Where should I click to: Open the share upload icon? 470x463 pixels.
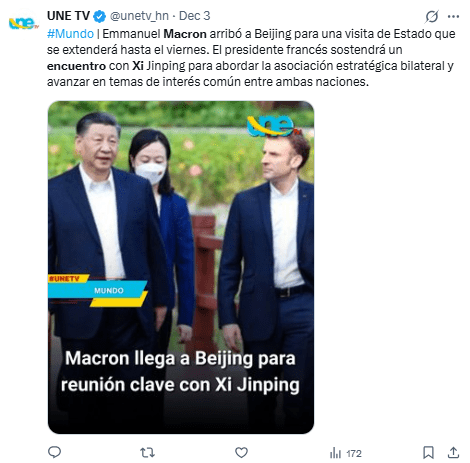click(x=453, y=452)
